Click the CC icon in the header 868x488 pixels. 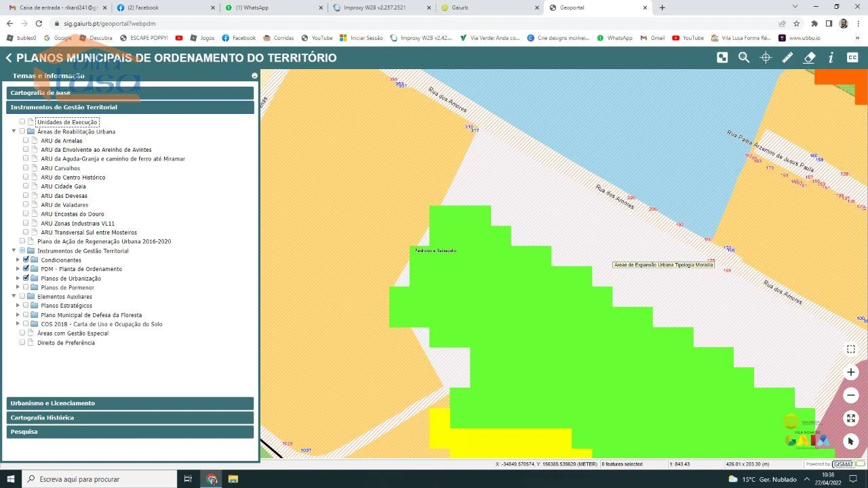(852, 58)
